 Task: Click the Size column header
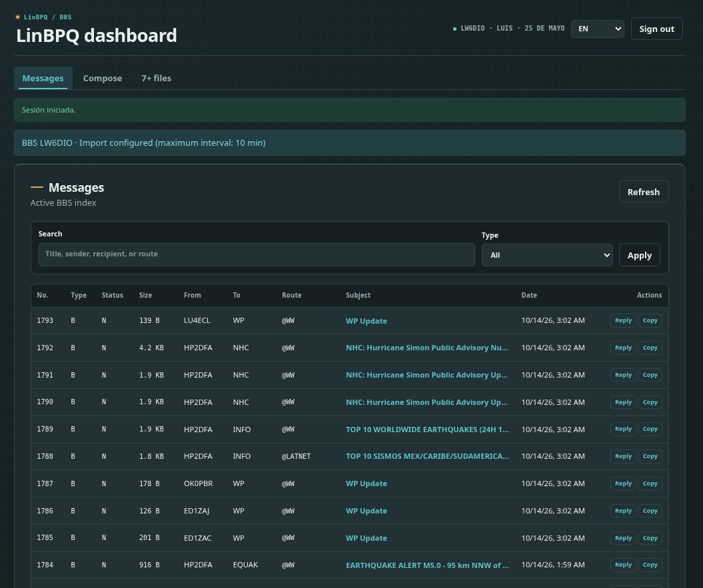(145, 296)
